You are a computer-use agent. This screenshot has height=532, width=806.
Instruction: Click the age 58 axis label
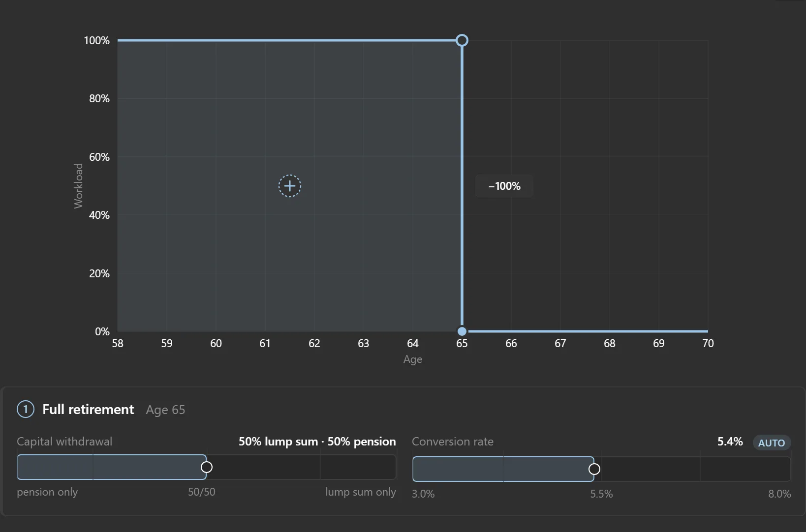118,343
